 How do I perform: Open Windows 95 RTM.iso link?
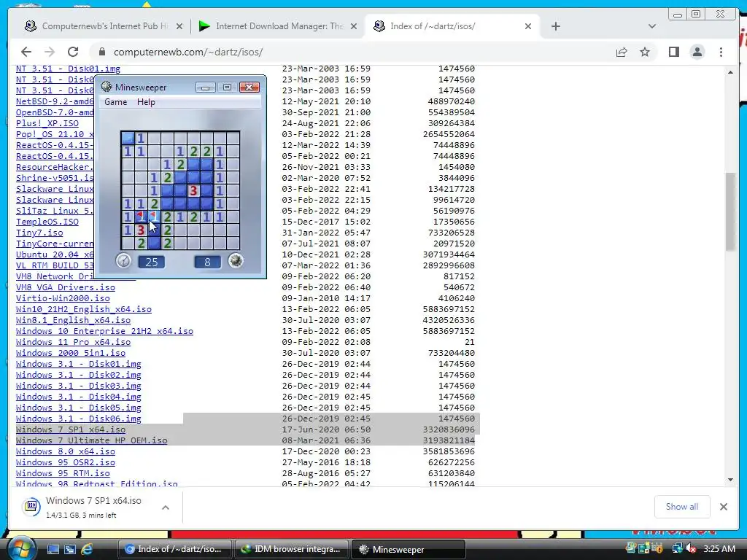point(63,474)
